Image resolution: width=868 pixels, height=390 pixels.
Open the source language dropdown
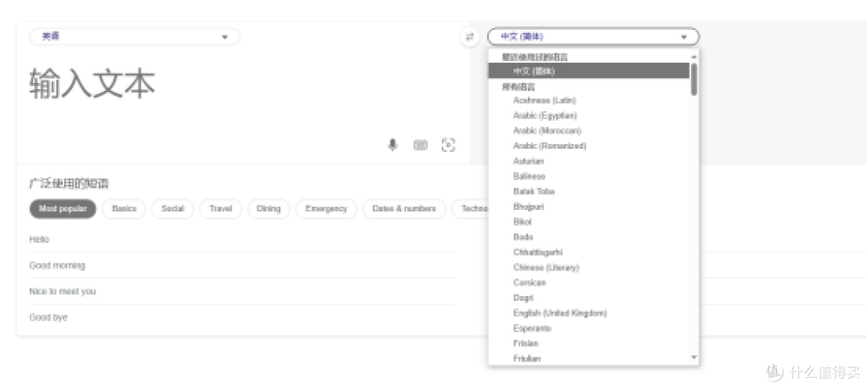point(134,36)
